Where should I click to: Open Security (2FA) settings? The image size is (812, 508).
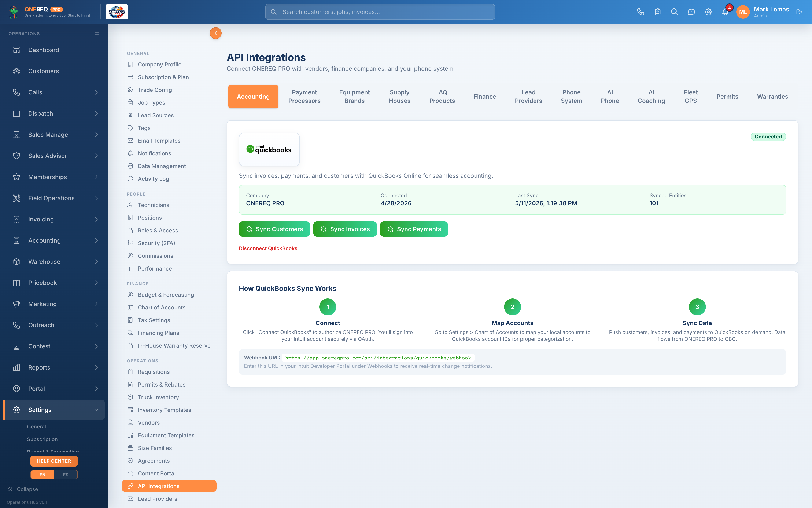(169, 243)
